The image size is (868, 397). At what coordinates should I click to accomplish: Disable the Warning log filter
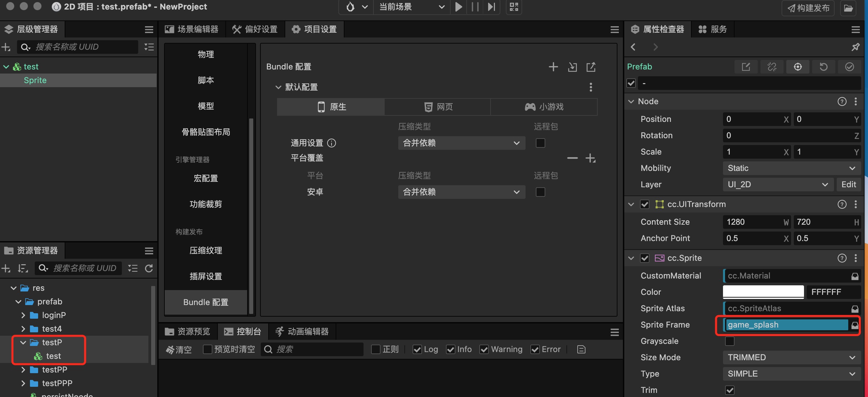pos(484,349)
